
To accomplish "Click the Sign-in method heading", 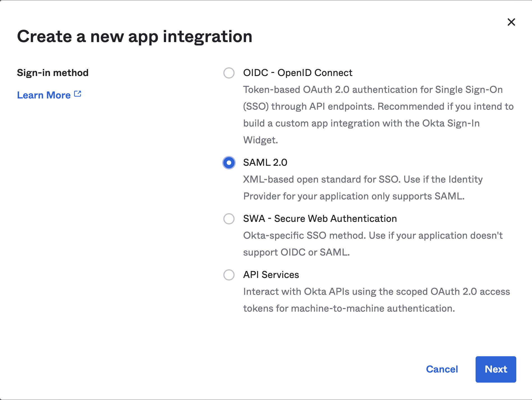I will tap(53, 73).
